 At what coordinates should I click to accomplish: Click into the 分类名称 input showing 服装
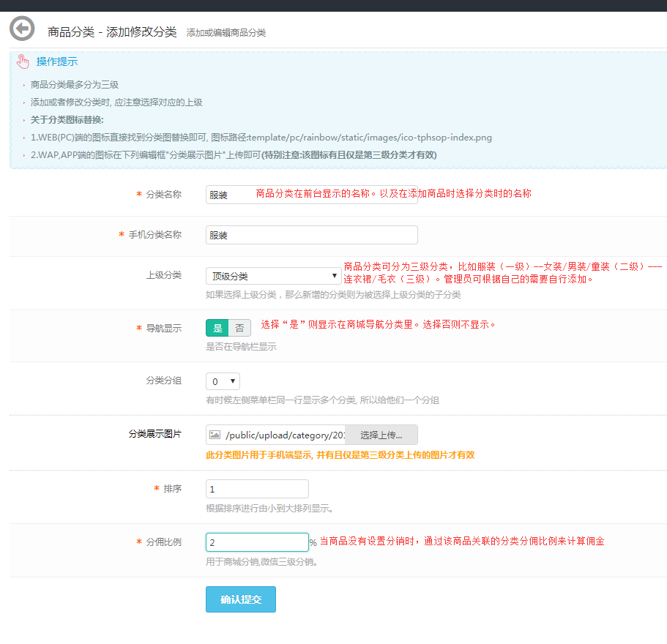226,195
